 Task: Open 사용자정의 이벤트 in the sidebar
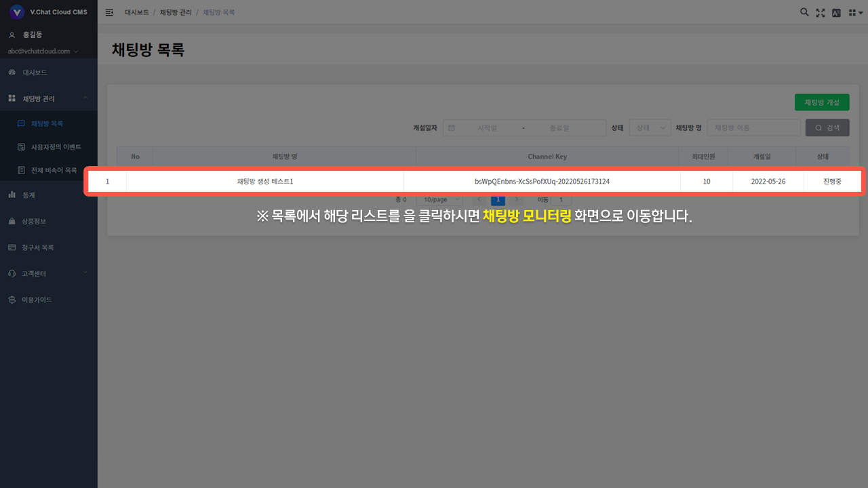(x=49, y=146)
